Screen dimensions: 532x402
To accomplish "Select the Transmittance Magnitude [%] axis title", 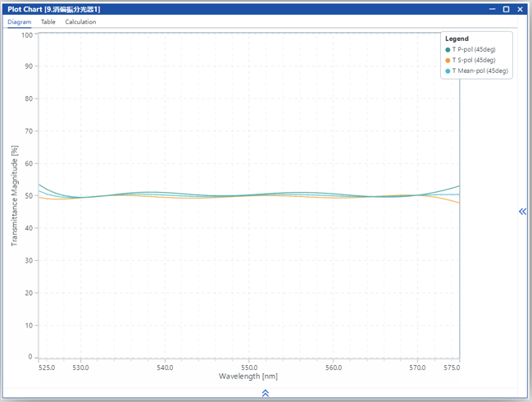I will [14, 195].
